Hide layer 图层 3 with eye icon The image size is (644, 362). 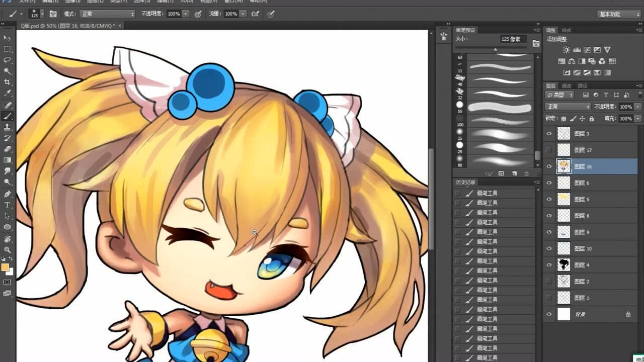549,134
